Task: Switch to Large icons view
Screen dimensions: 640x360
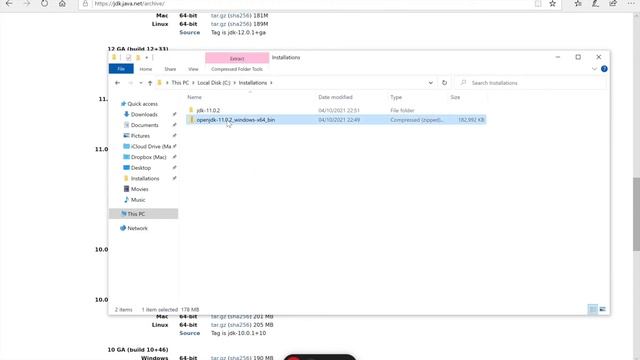Action: (602, 309)
